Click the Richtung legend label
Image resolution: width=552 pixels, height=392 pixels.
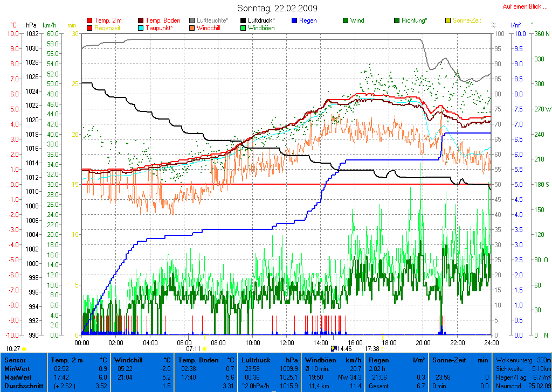414,20
